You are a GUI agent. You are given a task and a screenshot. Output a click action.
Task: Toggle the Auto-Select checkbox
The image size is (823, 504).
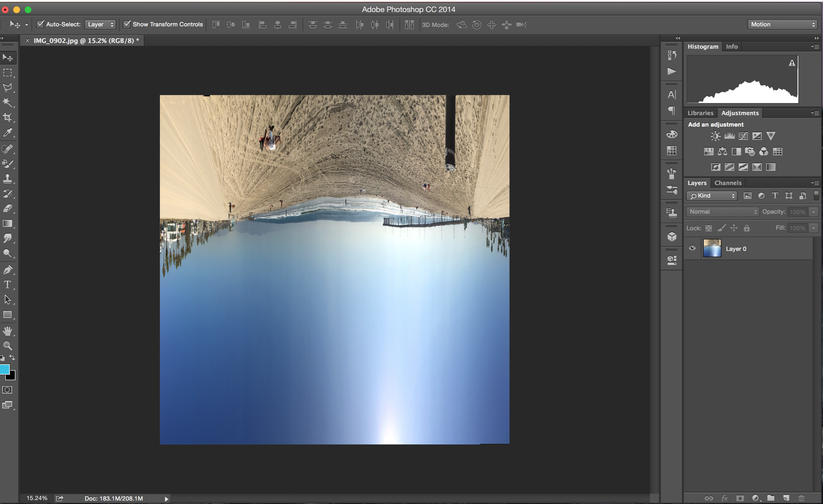(40, 24)
